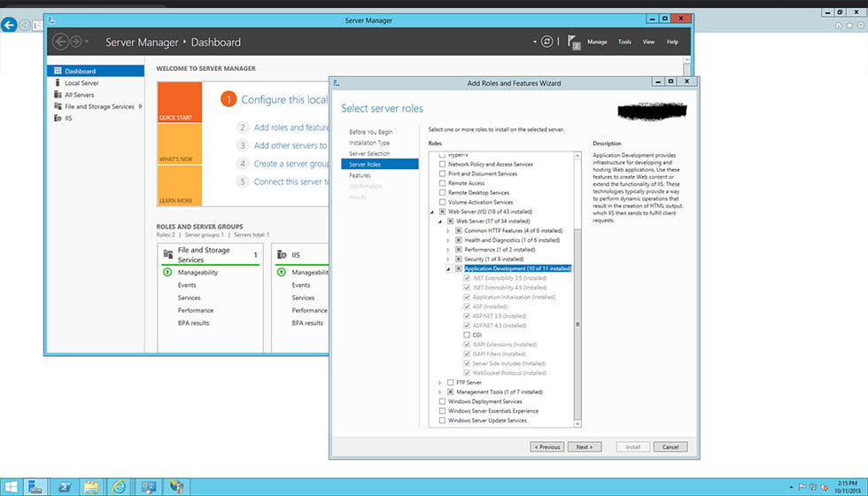Expand the Management Tools node
This screenshot has height=496, width=868.
coord(441,391)
